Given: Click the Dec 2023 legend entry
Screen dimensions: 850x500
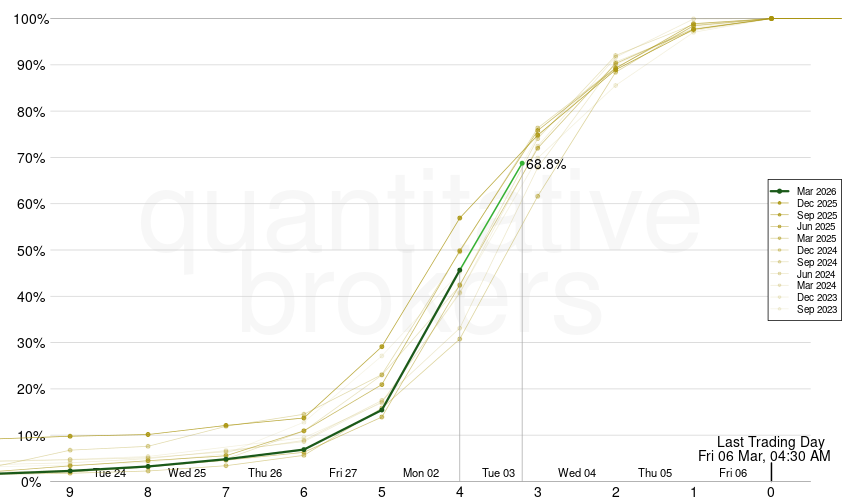Looking at the screenshot, I should pos(816,298).
